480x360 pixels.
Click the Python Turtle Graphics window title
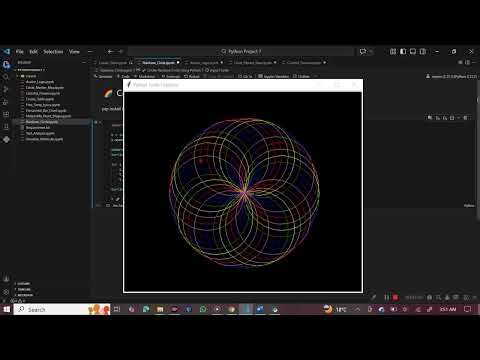click(x=155, y=85)
